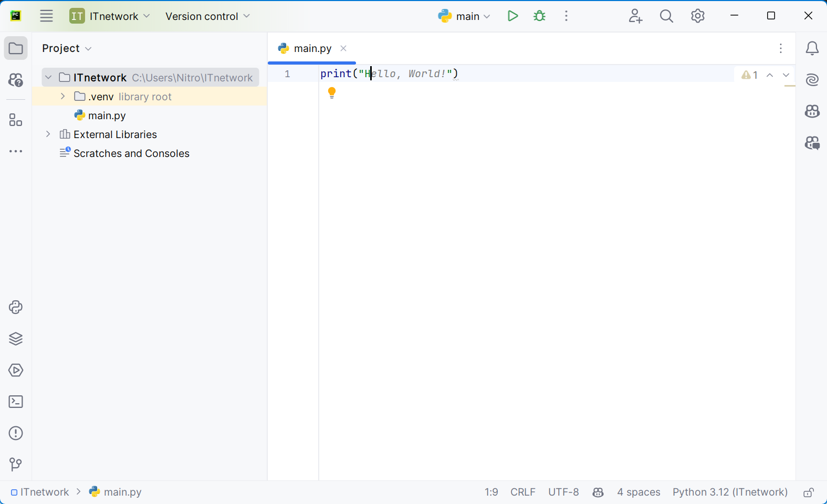Select the main.py editor tab
This screenshot has height=504, width=827.
click(x=312, y=48)
